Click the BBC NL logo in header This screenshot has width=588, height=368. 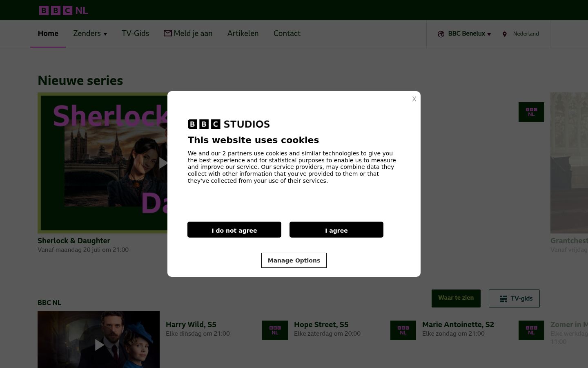tap(64, 10)
